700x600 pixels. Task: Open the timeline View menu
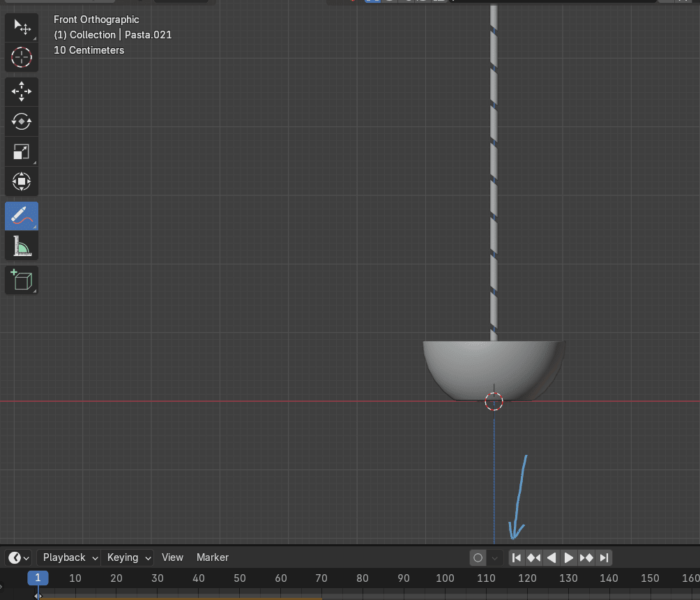coord(172,557)
